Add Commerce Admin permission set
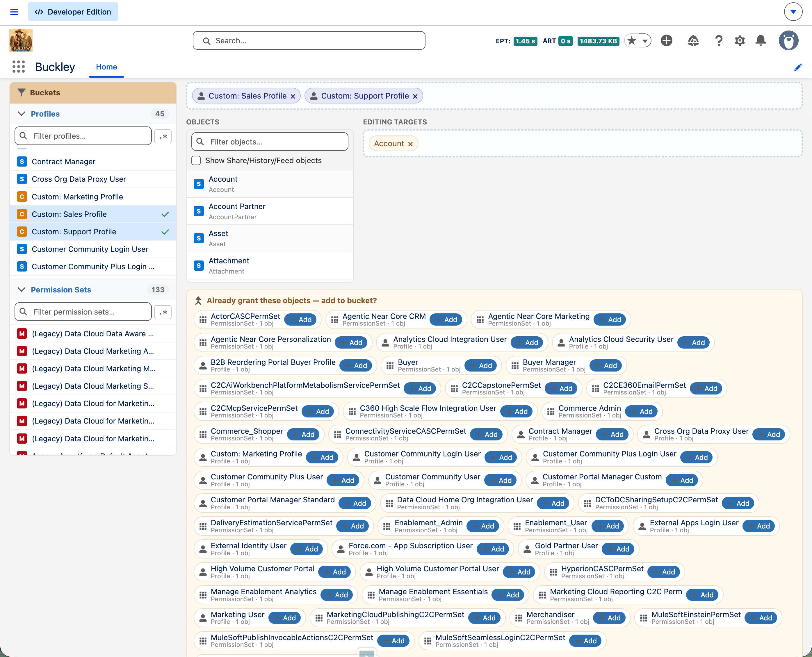Viewport: 812px width, 657px height. click(641, 411)
